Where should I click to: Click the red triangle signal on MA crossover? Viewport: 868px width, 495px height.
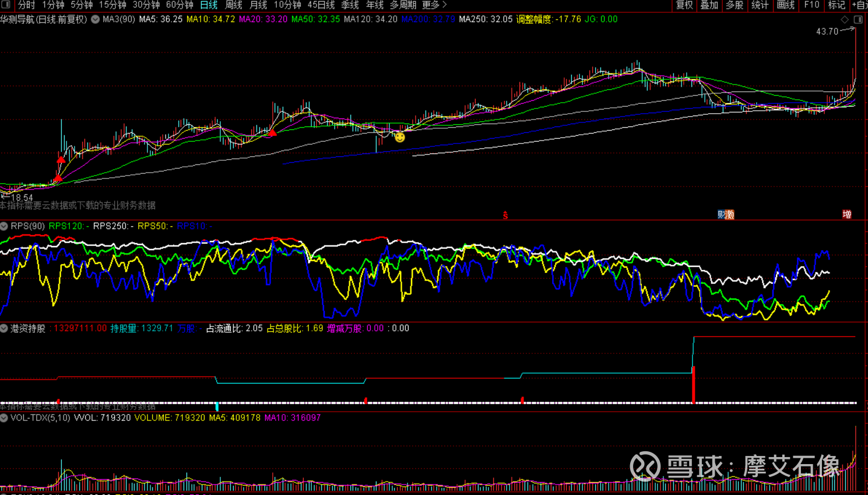tap(272, 133)
